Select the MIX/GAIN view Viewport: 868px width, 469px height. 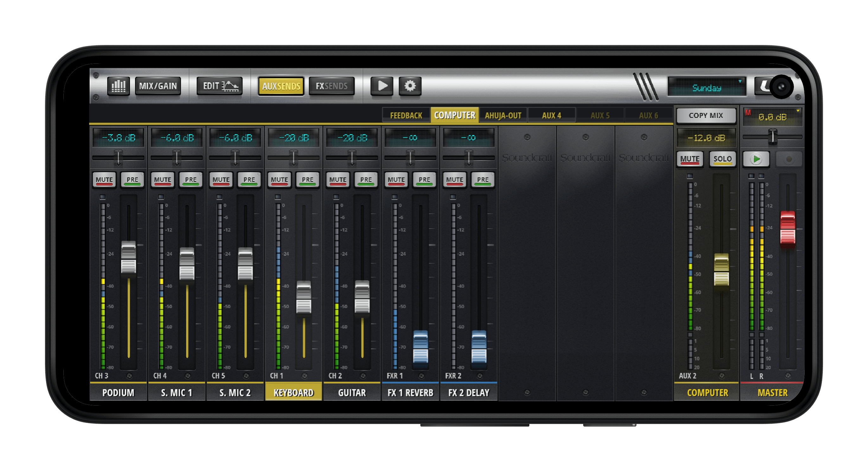tap(158, 86)
